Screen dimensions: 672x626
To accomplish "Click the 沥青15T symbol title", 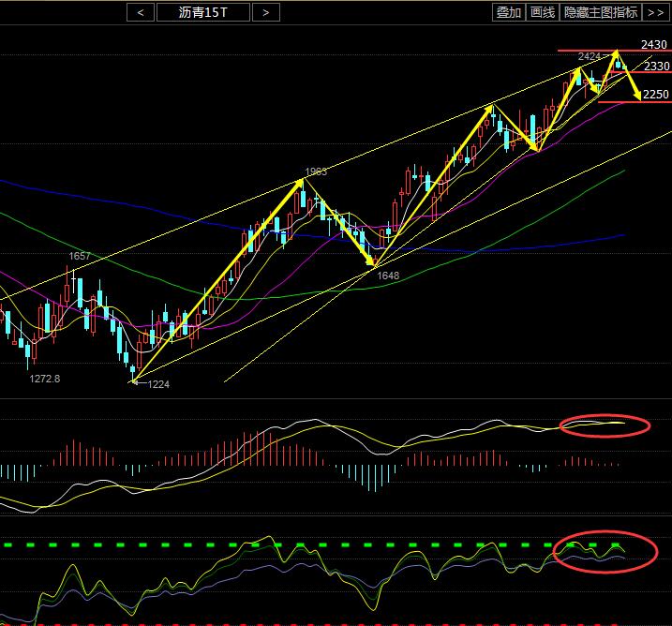I will coord(203,12).
